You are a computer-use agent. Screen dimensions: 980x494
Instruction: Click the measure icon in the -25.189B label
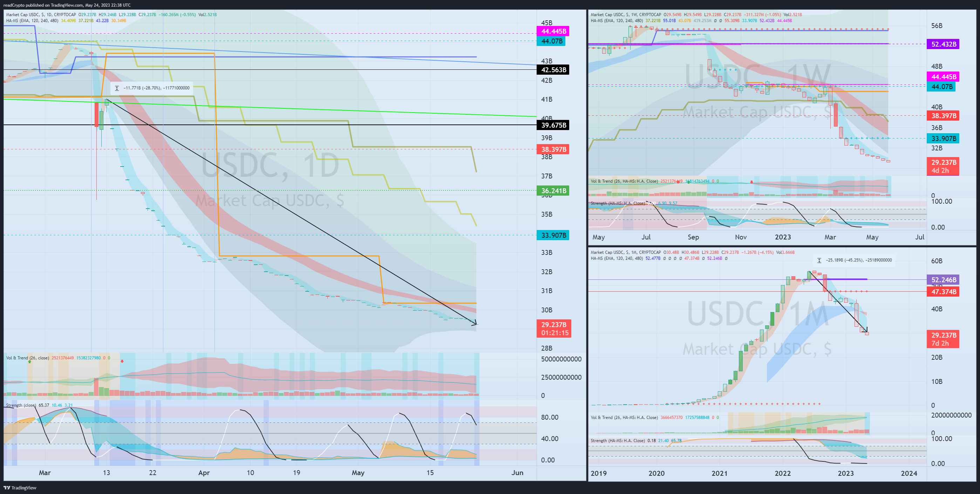(x=819, y=260)
